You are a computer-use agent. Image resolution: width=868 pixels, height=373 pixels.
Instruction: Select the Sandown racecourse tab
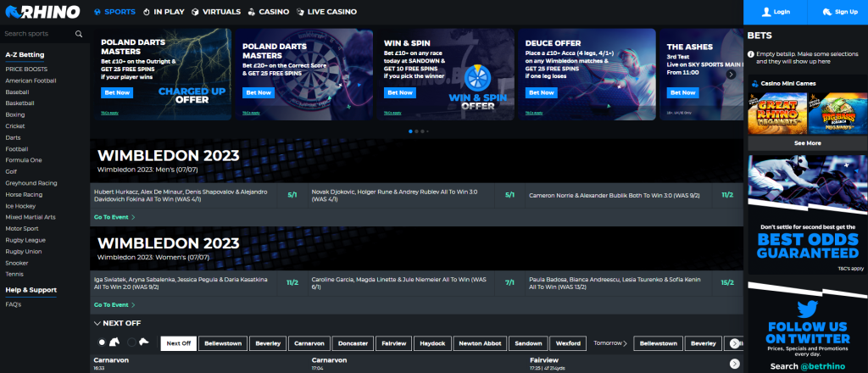(528, 343)
